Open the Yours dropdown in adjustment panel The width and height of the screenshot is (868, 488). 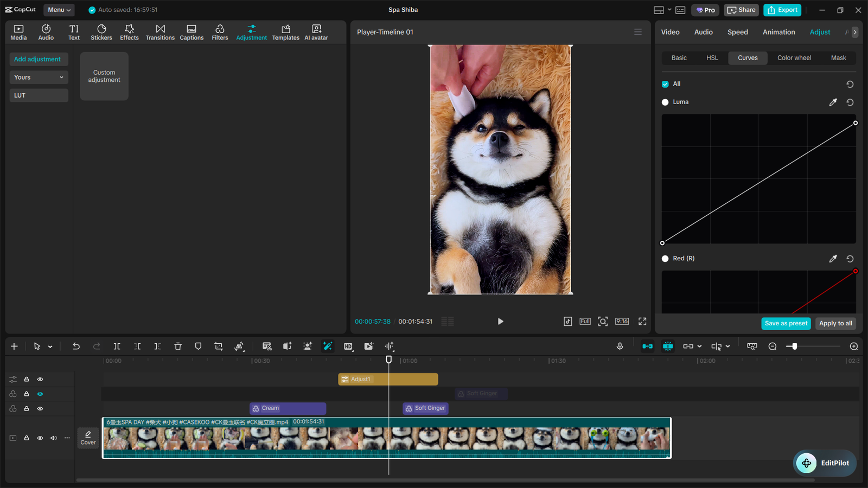click(39, 77)
